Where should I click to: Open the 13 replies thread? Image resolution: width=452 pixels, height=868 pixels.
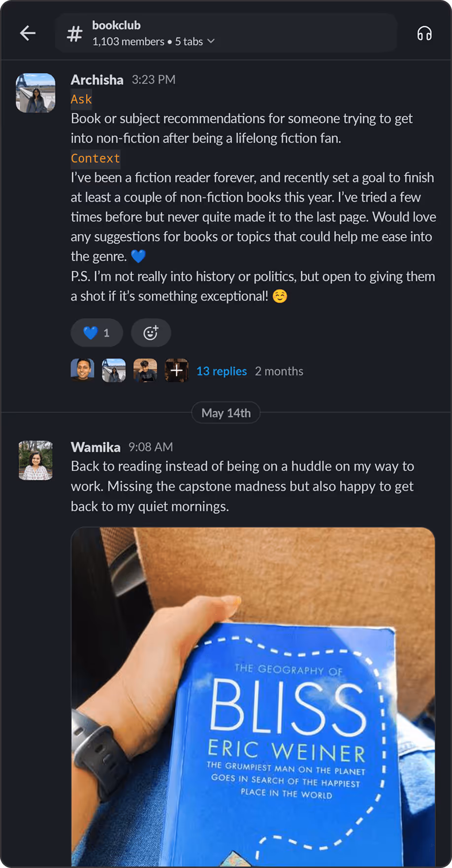click(222, 371)
